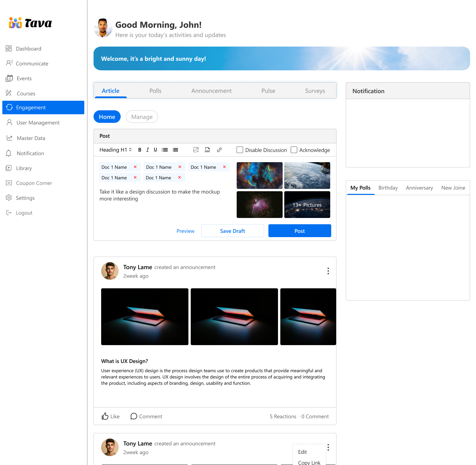Viewport: 476px width, 465px height.
Task: Choose Copy Link from the post menu
Action: 309,462
